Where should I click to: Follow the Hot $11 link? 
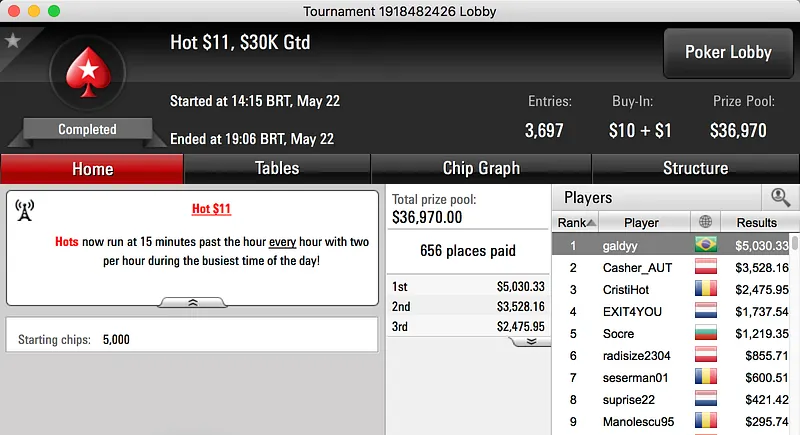[212, 210]
